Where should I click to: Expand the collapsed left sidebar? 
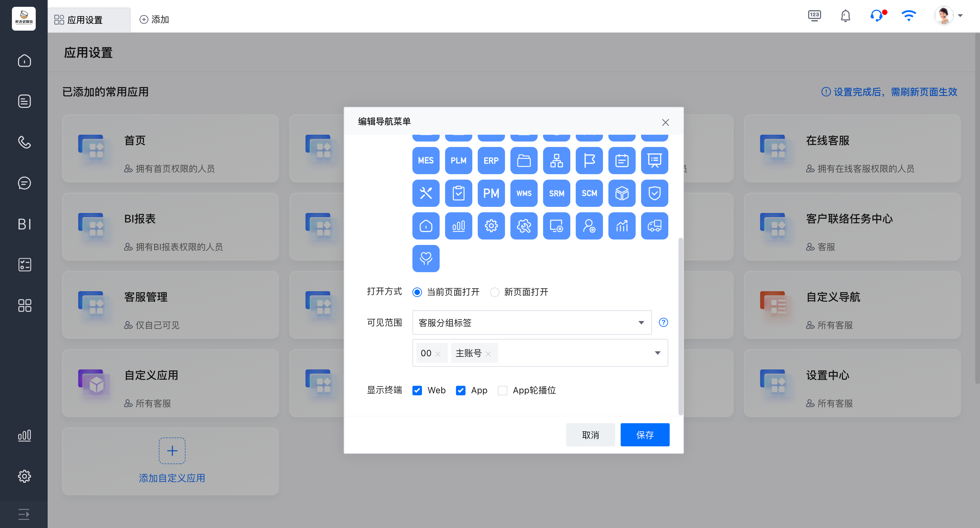coord(23,514)
